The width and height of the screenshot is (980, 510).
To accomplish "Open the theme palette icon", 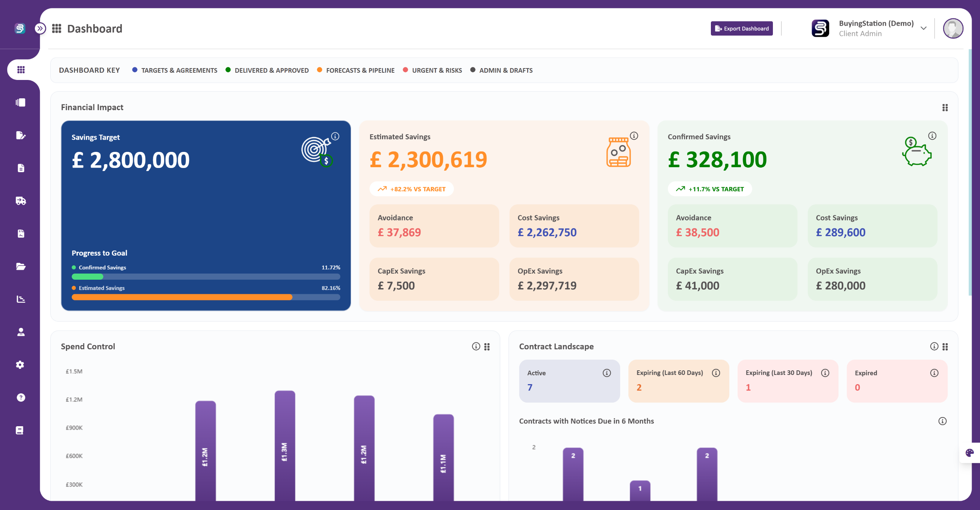I will point(969,453).
